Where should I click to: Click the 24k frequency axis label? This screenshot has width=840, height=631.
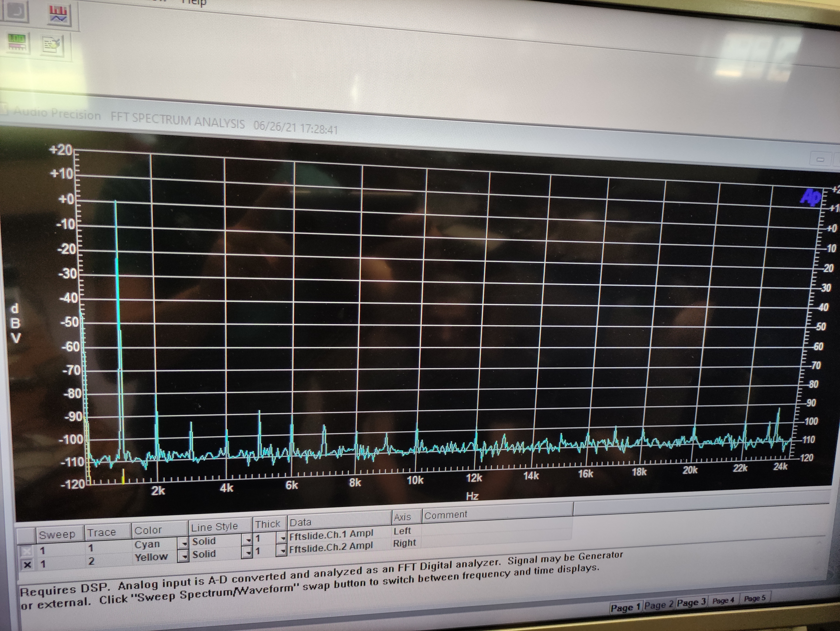coord(780,467)
